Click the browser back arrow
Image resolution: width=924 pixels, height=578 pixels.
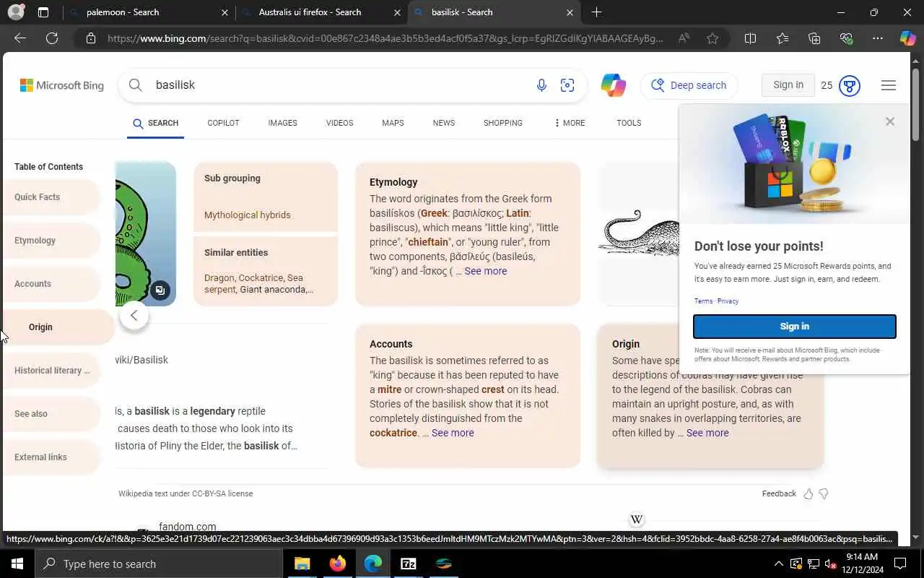[x=20, y=38]
